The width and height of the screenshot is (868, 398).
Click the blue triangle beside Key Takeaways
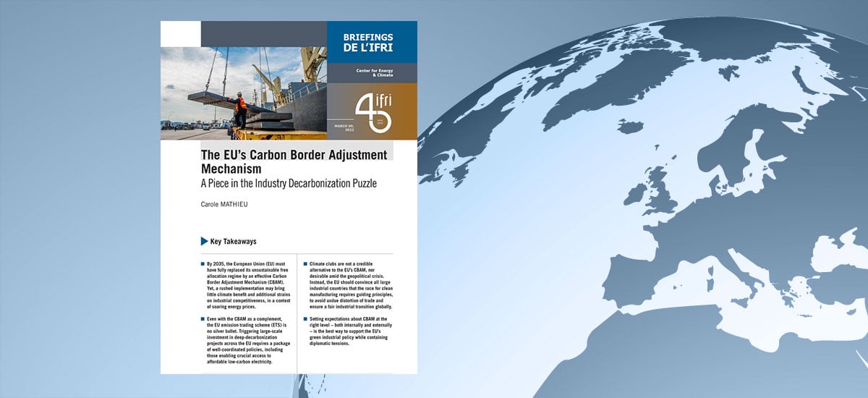[x=204, y=241]
